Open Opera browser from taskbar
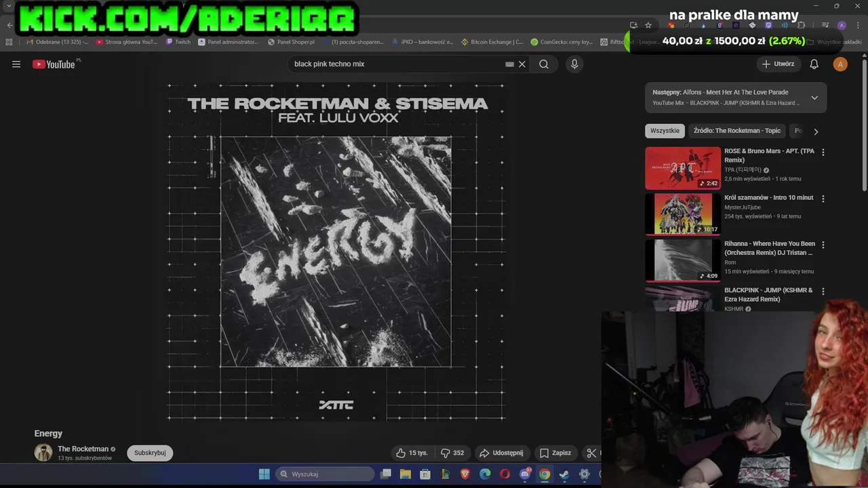Screen dimensions: 868x488 (505, 474)
